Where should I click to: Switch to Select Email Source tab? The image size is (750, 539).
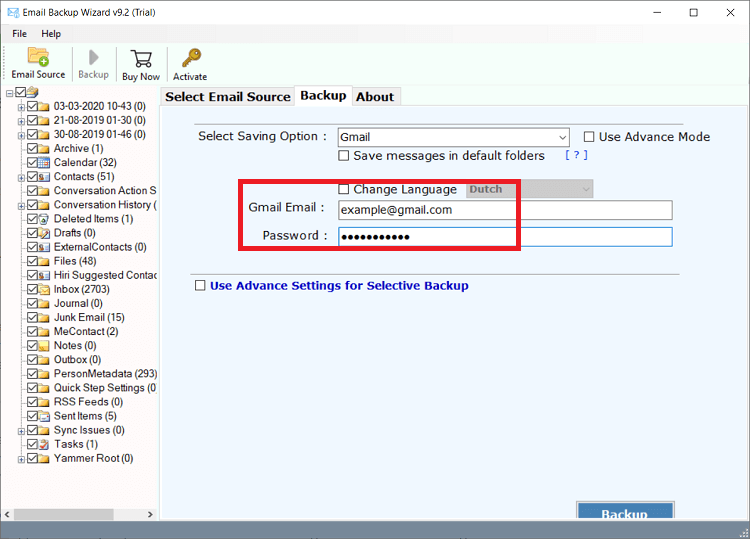(x=228, y=97)
